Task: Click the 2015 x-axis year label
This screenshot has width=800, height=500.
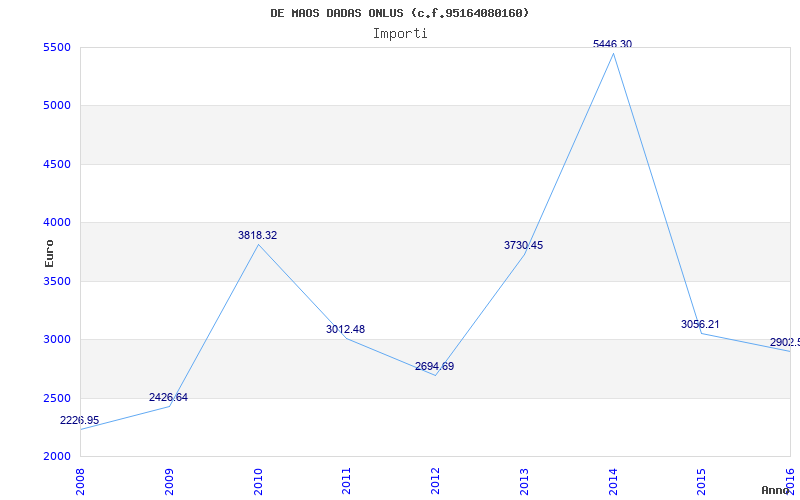Action: pos(702,482)
